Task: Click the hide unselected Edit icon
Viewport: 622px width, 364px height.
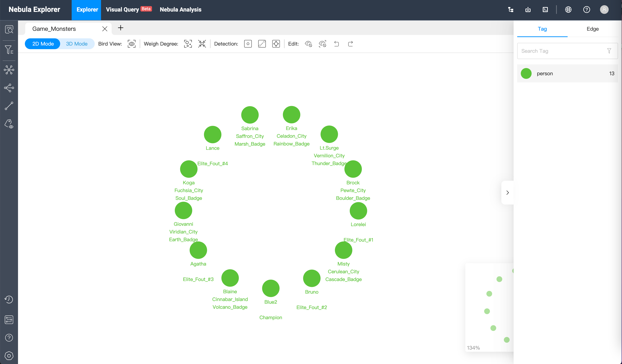Action: [322, 44]
